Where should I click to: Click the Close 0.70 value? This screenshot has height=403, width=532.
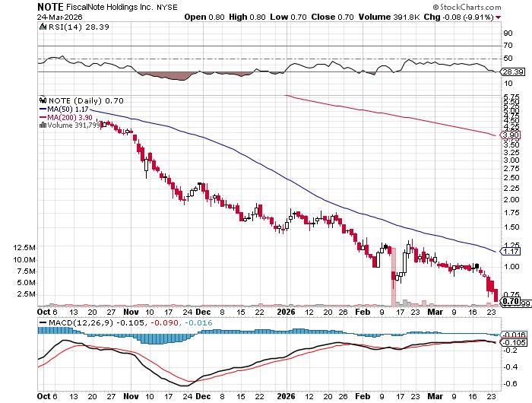333,17
